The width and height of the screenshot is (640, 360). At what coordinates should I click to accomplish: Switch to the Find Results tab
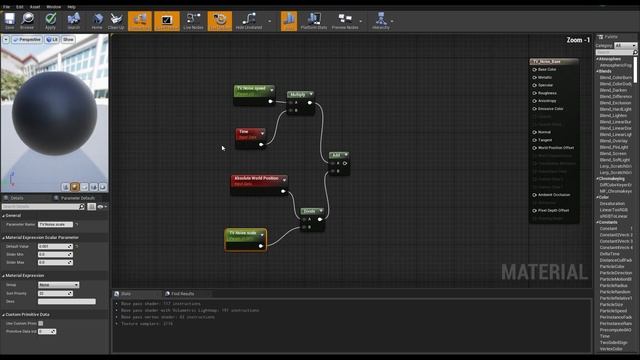point(182,294)
